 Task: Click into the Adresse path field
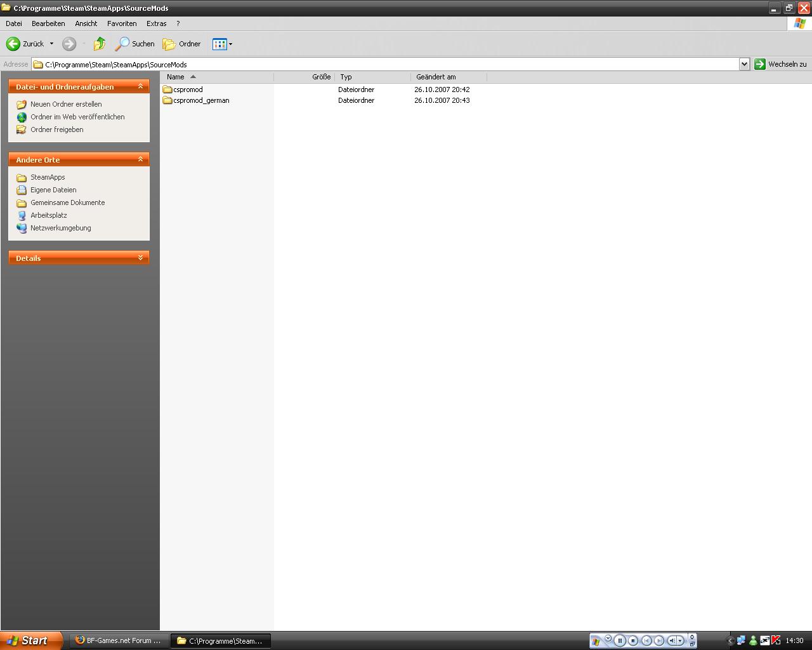[385, 64]
